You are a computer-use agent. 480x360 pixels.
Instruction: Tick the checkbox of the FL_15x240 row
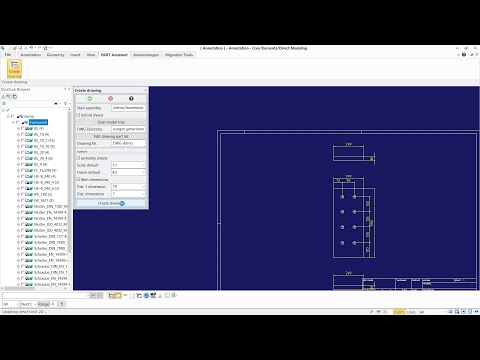[23, 170]
